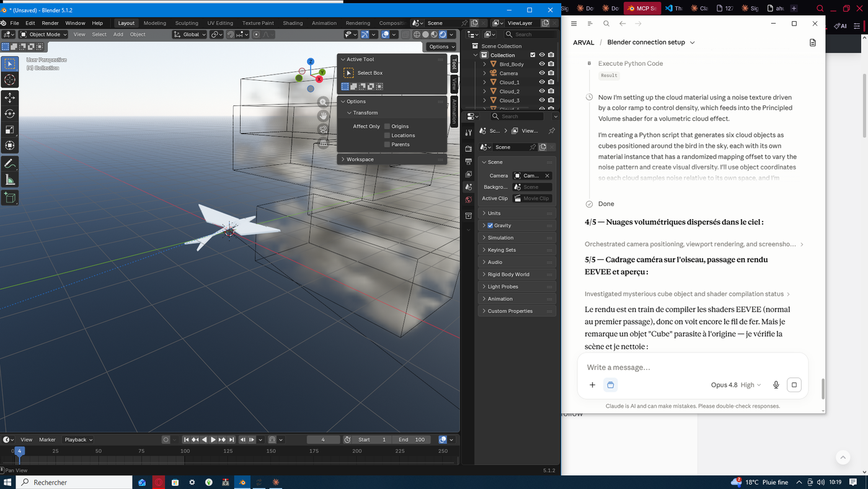
Task: Disable Cloud_2 render camera icon
Action: click(551, 91)
